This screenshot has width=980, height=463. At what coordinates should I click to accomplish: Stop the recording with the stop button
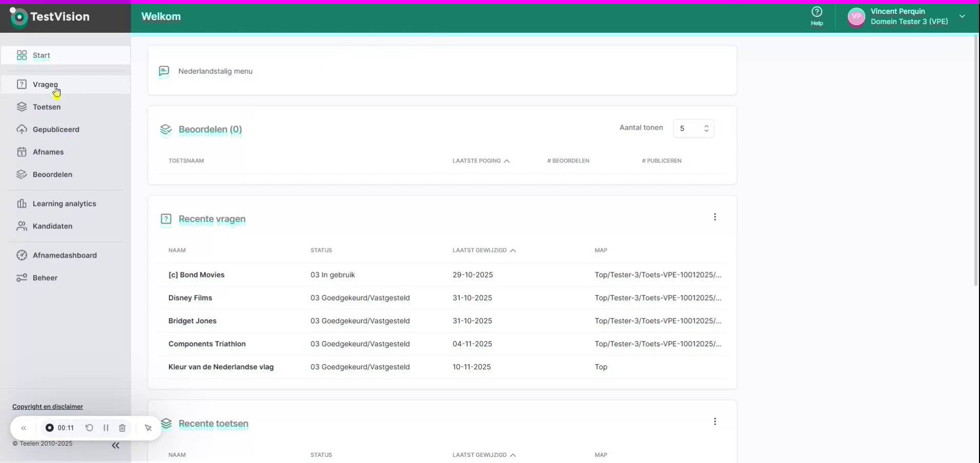pos(50,428)
